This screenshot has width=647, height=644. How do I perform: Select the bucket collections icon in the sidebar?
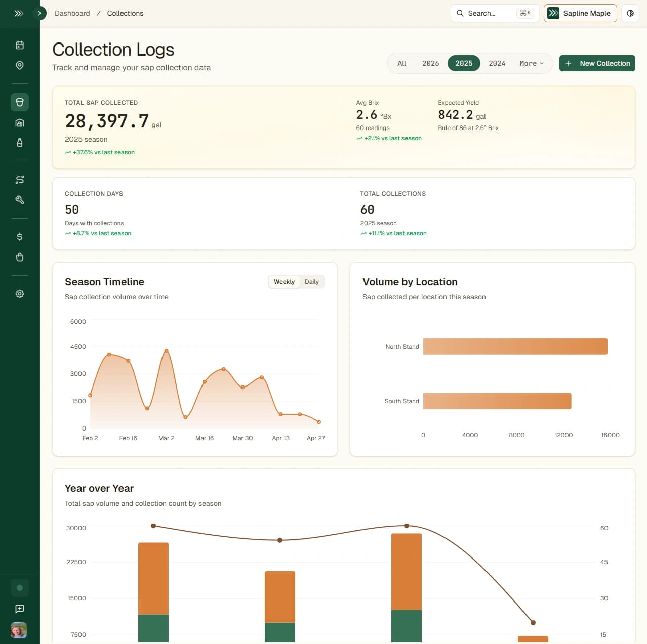[19, 102]
